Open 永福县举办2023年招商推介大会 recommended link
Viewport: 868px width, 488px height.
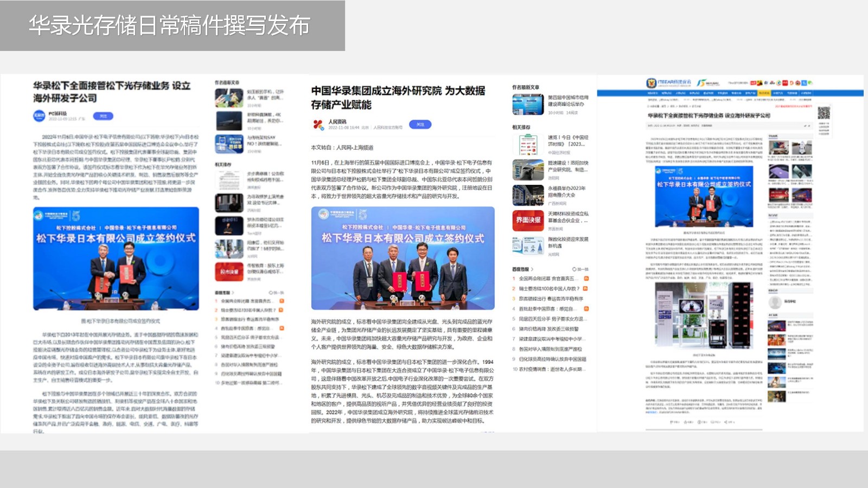pyautogui.click(x=567, y=191)
